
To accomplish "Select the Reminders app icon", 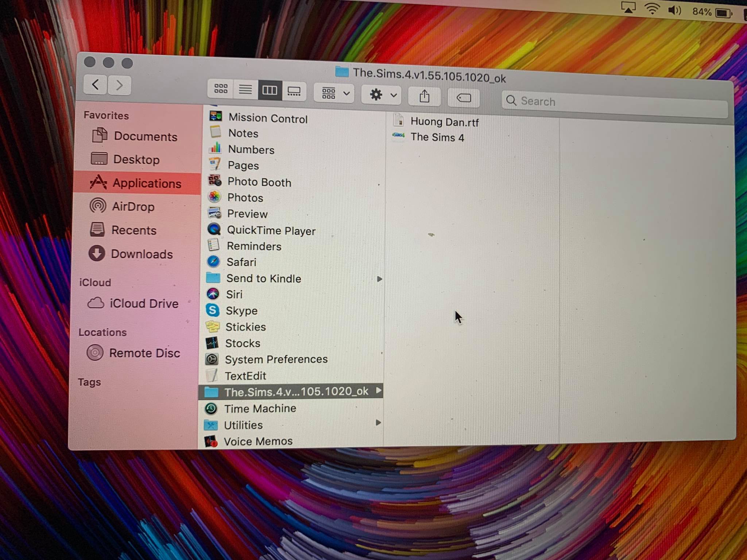I will (x=214, y=245).
